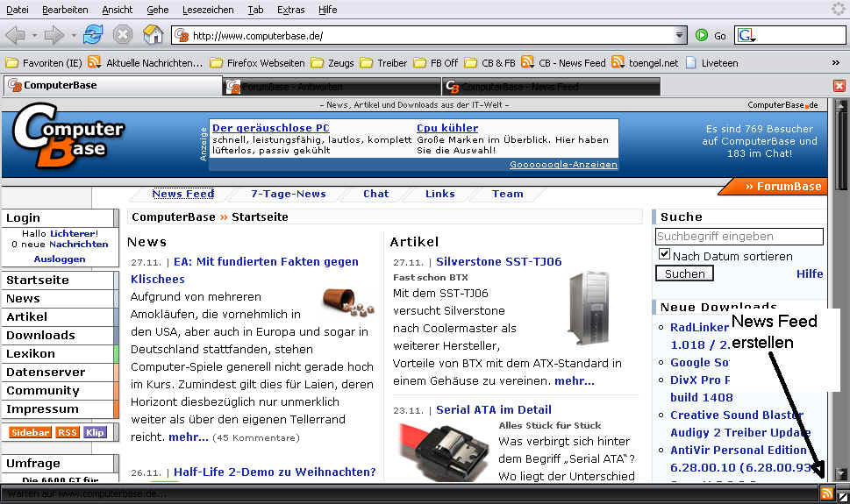The height and width of the screenshot is (504, 850).
Task: Open the ForumBase orange link
Action: 782,187
